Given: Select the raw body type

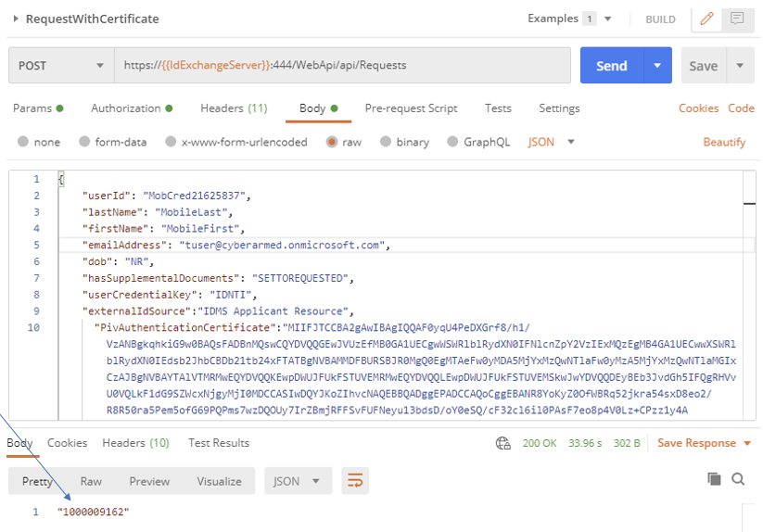Looking at the screenshot, I should click(x=332, y=142).
